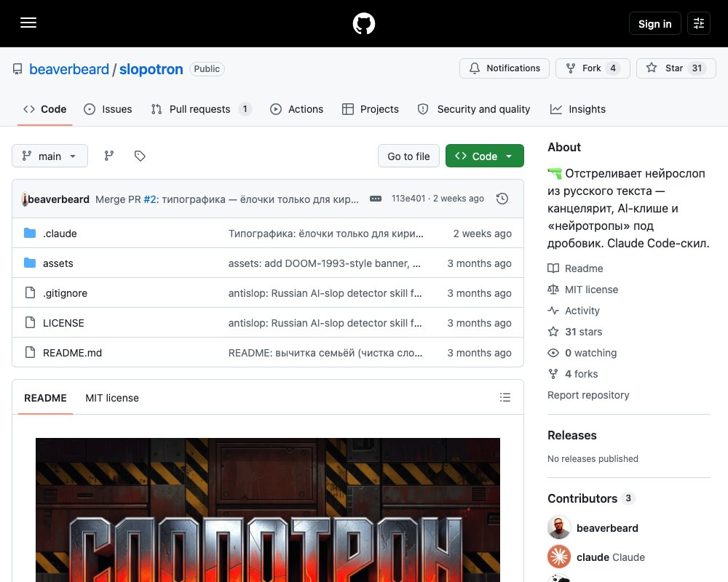Open the beaverbeard owner profile link
This screenshot has width=728, height=582.
(69, 69)
